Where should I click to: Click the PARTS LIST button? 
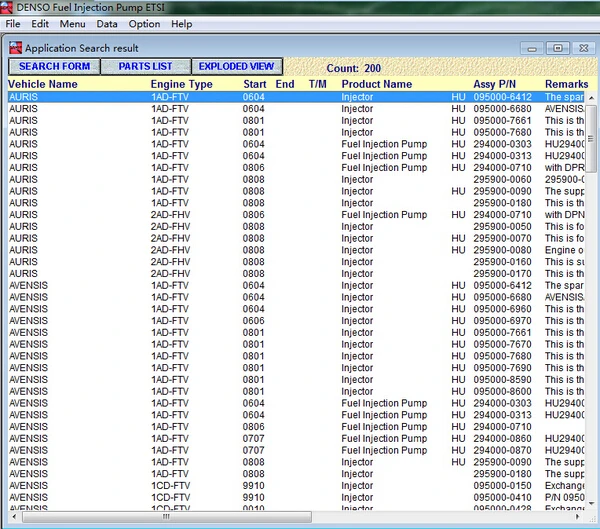(x=145, y=67)
